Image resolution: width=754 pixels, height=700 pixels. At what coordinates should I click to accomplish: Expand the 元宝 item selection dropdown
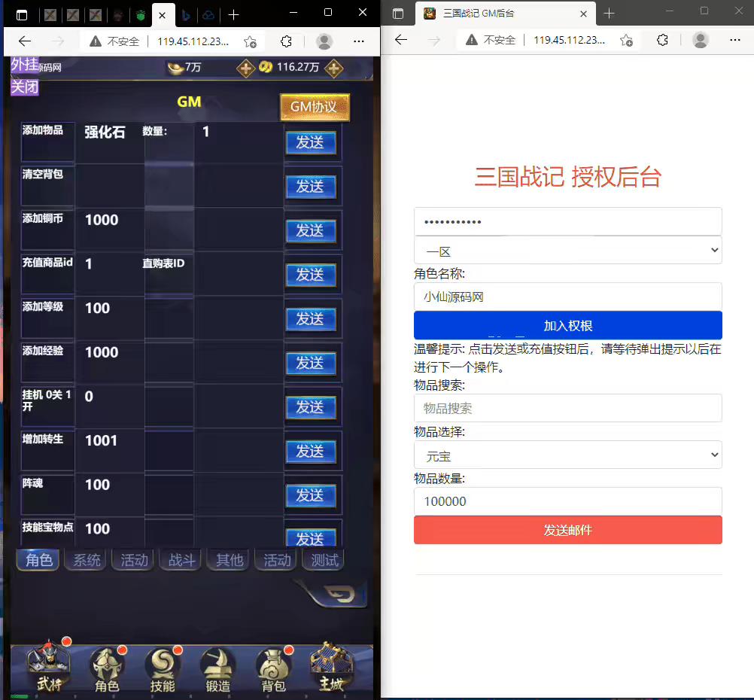coord(568,455)
